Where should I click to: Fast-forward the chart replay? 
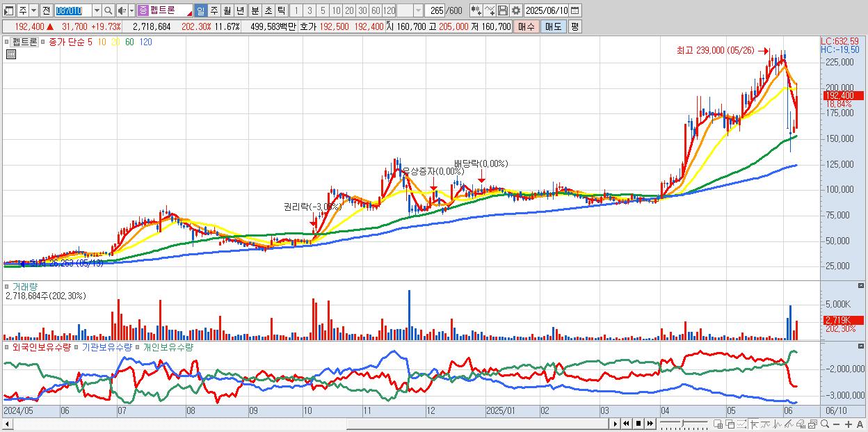(x=650, y=424)
